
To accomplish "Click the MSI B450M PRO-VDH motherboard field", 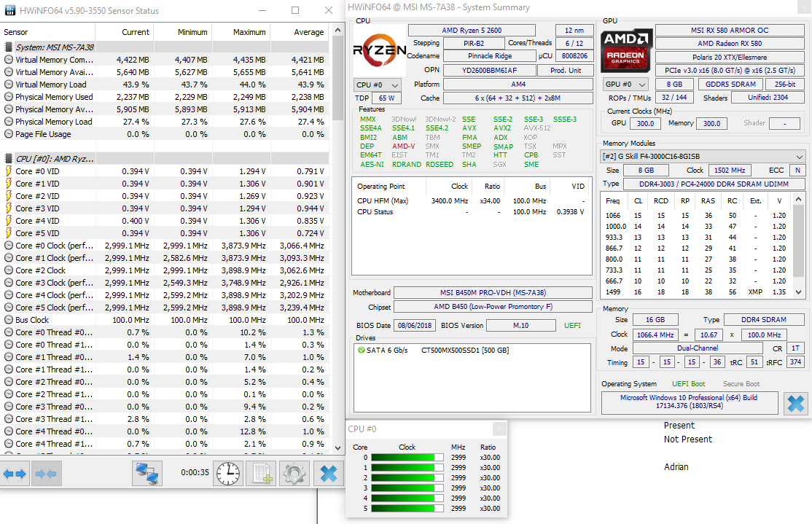I will [493, 292].
